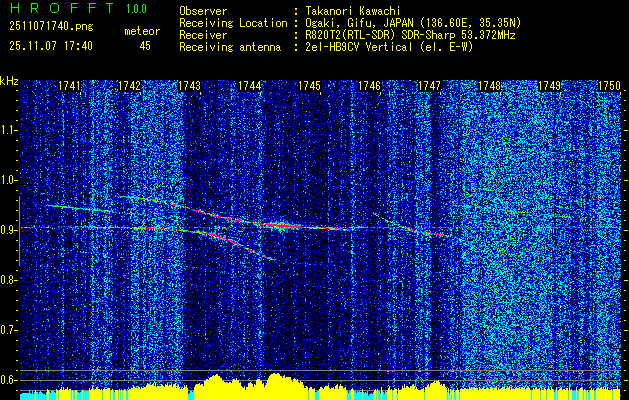Click the Receiving Location label

pyautogui.click(x=233, y=23)
